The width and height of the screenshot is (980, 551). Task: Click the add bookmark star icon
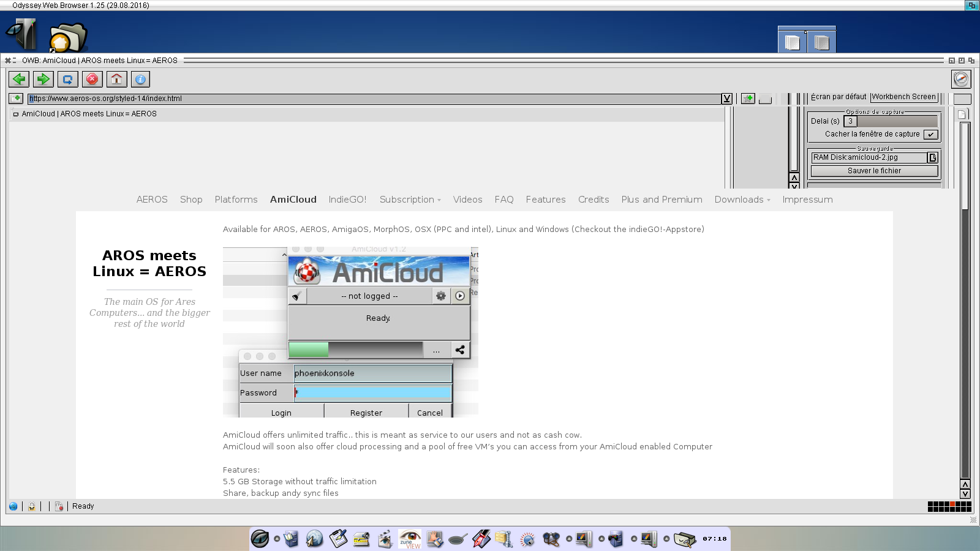748,99
